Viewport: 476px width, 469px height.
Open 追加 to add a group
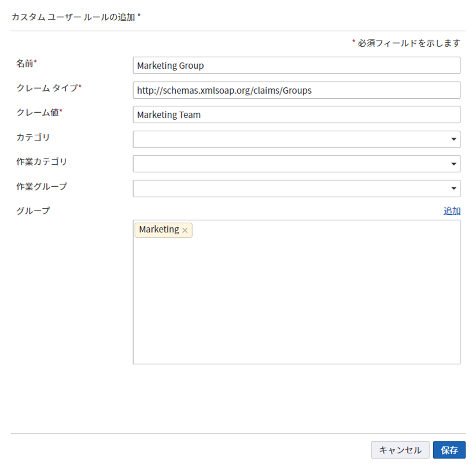(x=452, y=211)
